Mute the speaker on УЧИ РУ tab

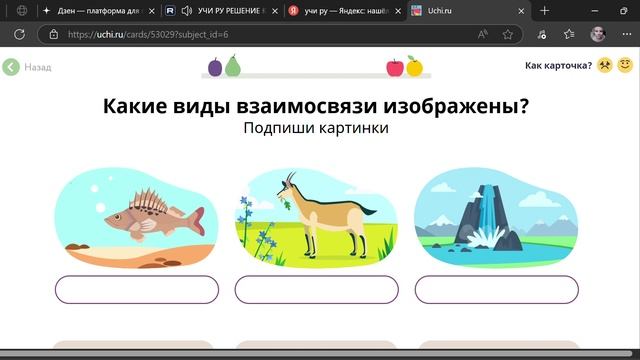tap(187, 11)
